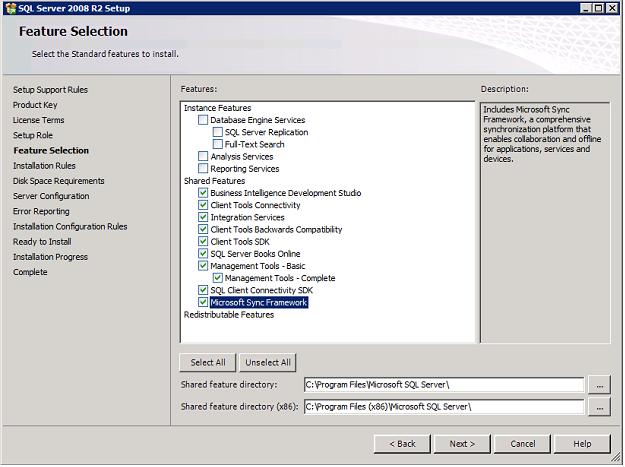Check Database Engine Services checkbox
625x467 pixels.
(203, 120)
